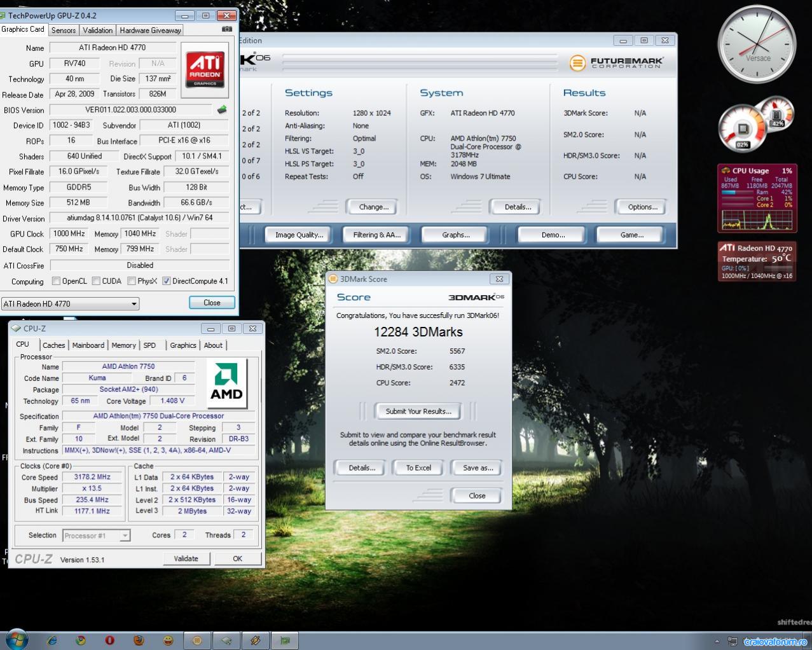
Task: Open Graphs in 3DMark06
Action: (x=456, y=235)
